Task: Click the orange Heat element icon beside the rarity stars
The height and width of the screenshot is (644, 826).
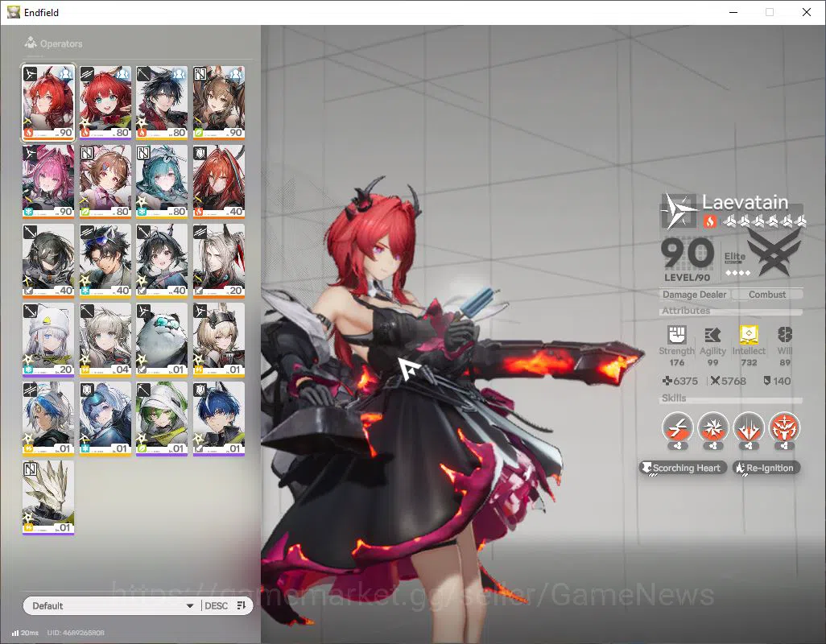Action: tap(709, 221)
